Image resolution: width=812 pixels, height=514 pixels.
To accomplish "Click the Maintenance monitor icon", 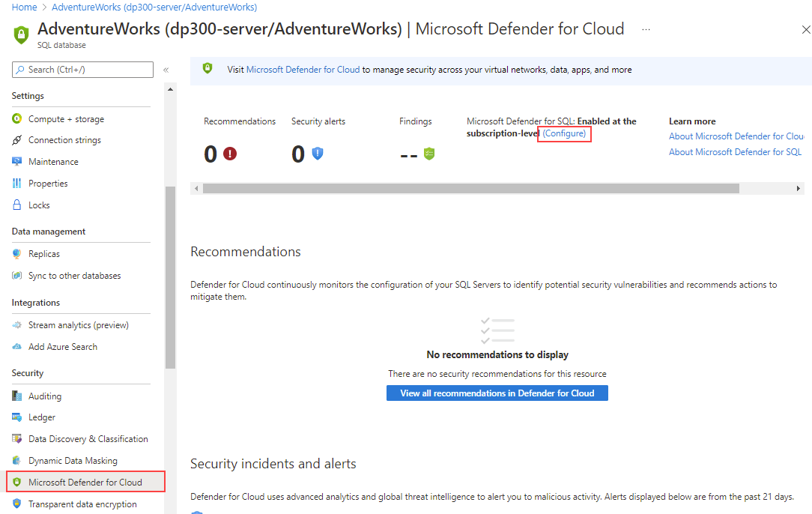I will (16, 161).
